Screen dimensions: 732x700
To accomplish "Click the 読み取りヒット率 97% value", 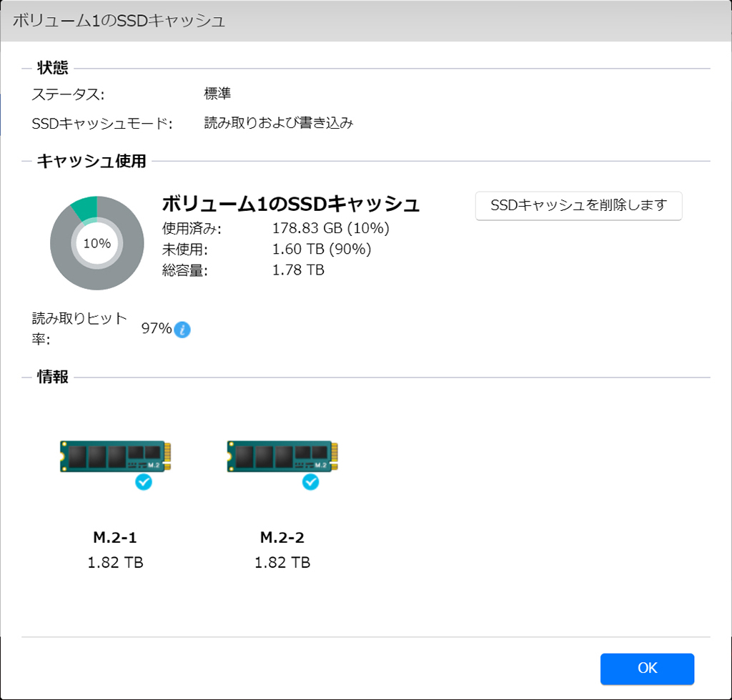I will pos(157,328).
